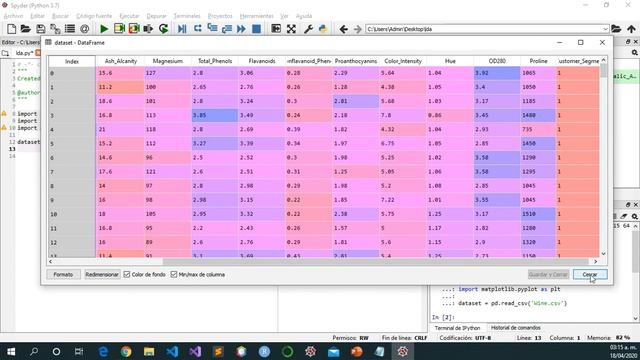The image size is (640, 360).
Task: Go back with the left arrow
Action: click(344, 29)
